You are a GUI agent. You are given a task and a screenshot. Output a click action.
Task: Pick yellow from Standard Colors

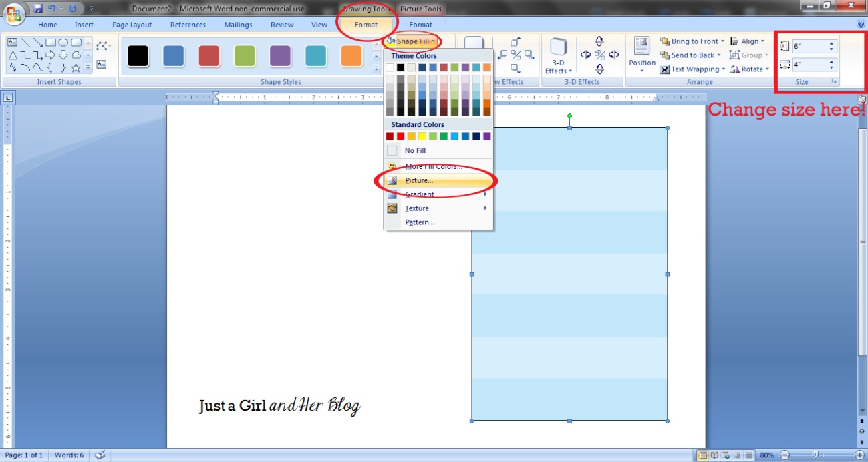tap(422, 136)
